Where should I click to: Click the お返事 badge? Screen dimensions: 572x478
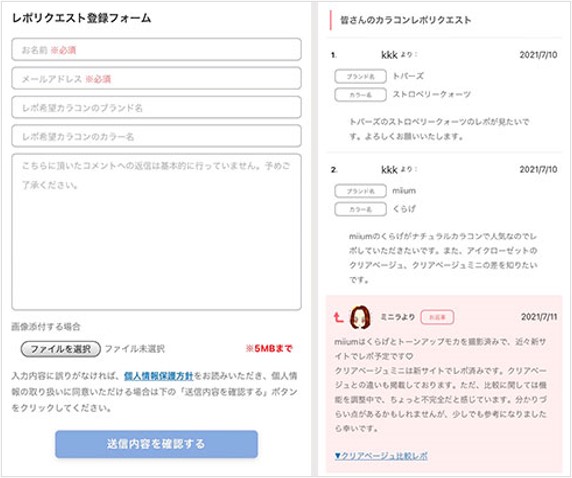tap(437, 317)
